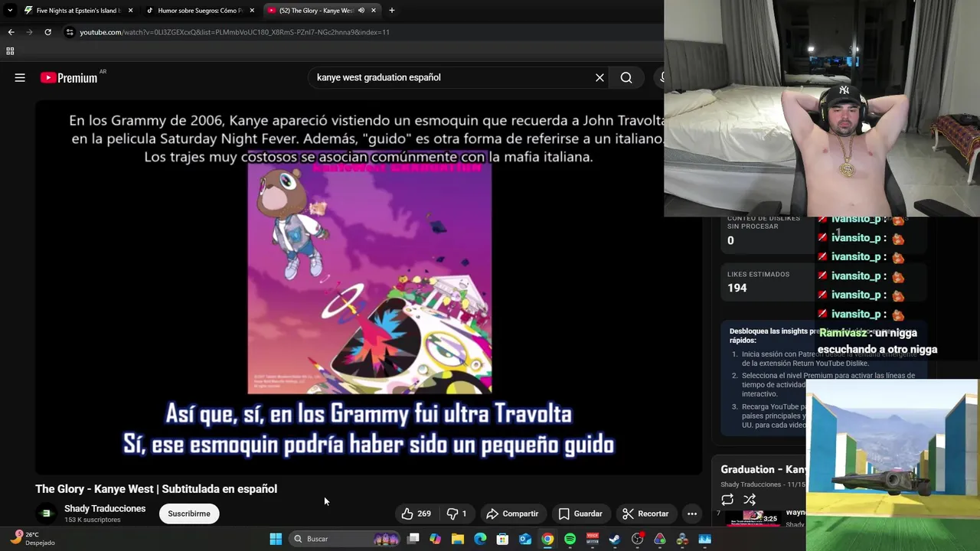980x551 pixels.
Task: Click the Guardar save button
Action: click(x=580, y=514)
